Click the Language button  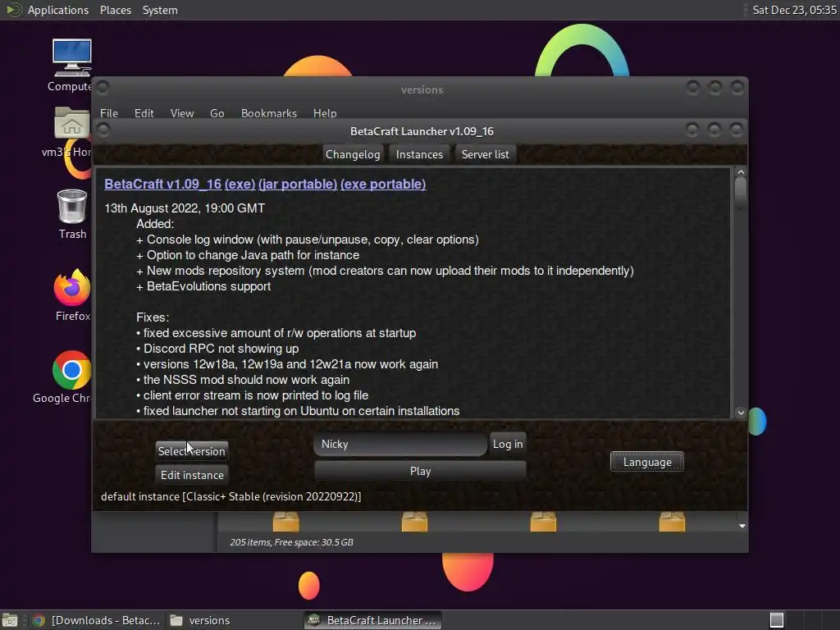point(647,462)
